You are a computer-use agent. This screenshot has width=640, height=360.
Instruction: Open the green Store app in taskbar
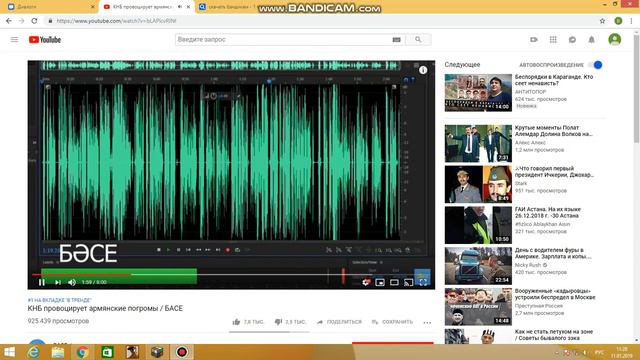click(107, 352)
